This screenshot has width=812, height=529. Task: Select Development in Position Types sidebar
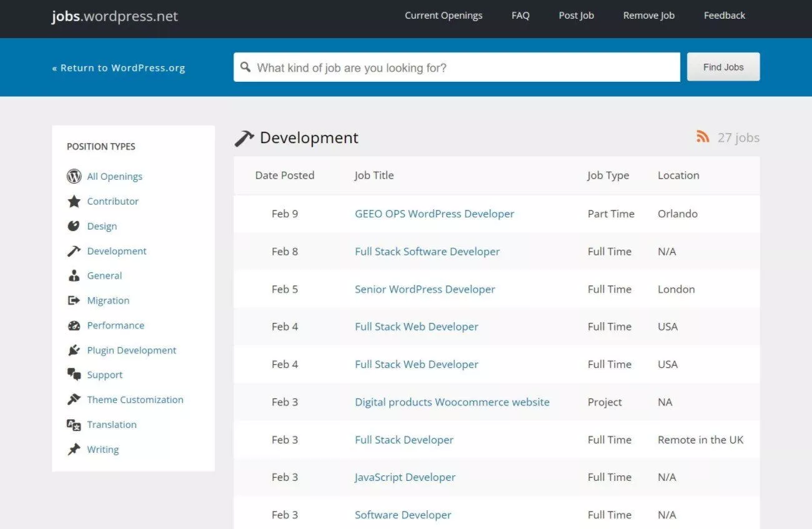coord(117,251)
